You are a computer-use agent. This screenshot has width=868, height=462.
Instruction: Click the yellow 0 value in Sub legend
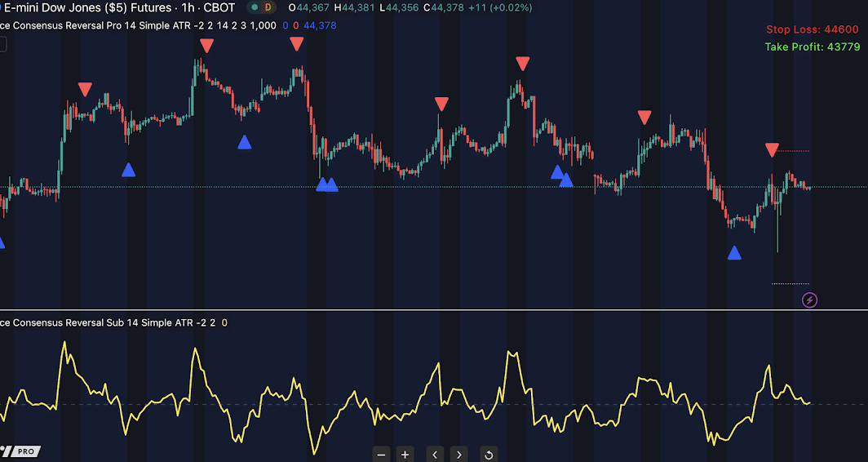(224, 322)
